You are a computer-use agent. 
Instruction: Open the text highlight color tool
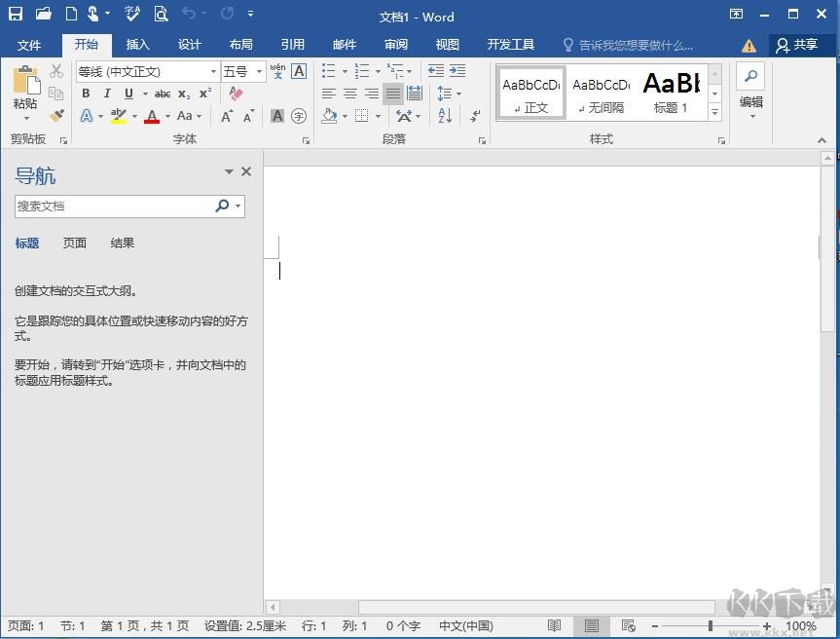(116, 116)
